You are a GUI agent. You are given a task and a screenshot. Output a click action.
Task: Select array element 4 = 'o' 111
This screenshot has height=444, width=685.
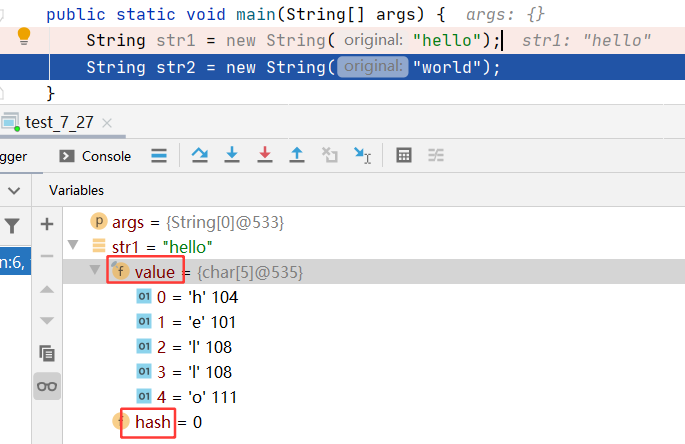tap(374, 397)
